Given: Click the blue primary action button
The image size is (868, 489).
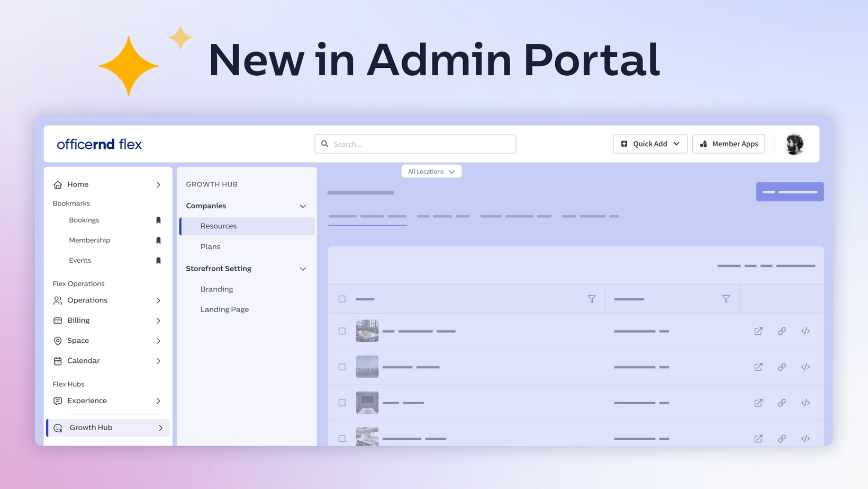Looking at the screenshot, I should pos(790,192).
